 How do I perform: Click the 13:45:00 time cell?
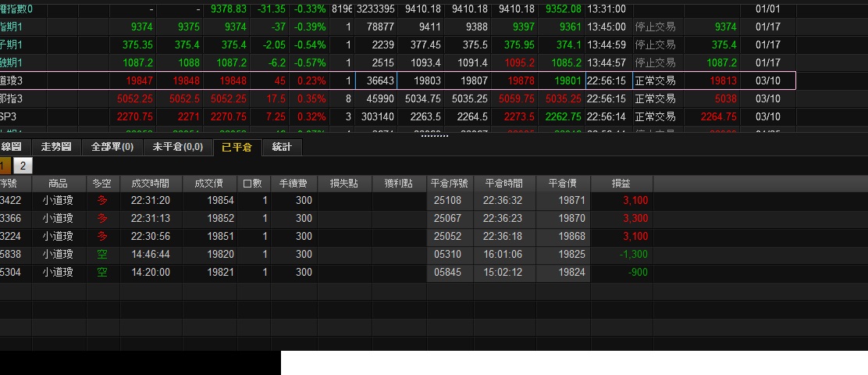coord(607,27)
